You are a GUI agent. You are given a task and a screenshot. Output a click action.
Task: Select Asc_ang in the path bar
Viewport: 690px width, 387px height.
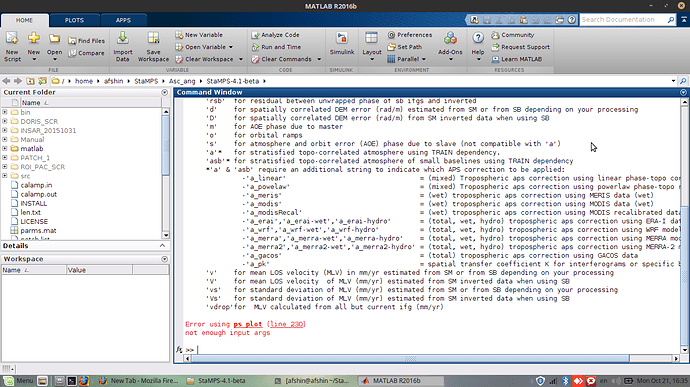(182, 81)
